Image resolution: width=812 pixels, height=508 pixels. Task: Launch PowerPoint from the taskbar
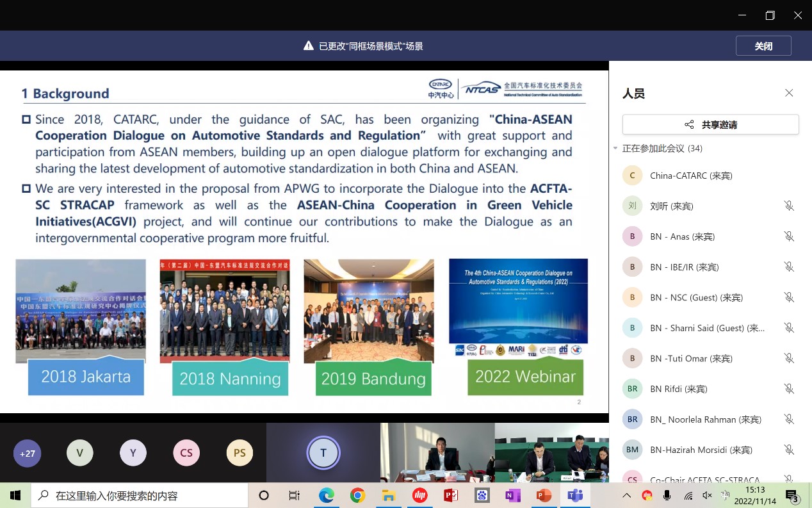pos(544,495)
